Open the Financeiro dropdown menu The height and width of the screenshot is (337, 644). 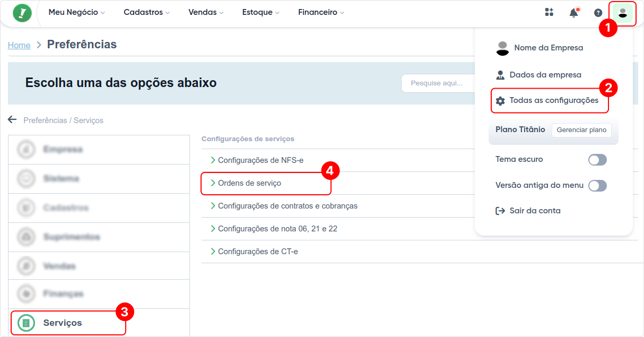(x=321, y=12)
